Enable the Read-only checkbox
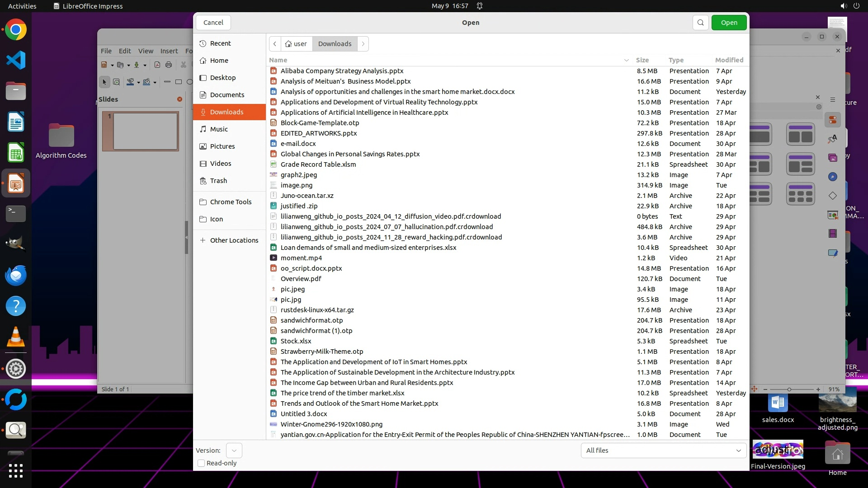The image size is (868, 488). (x=202, y=463)
